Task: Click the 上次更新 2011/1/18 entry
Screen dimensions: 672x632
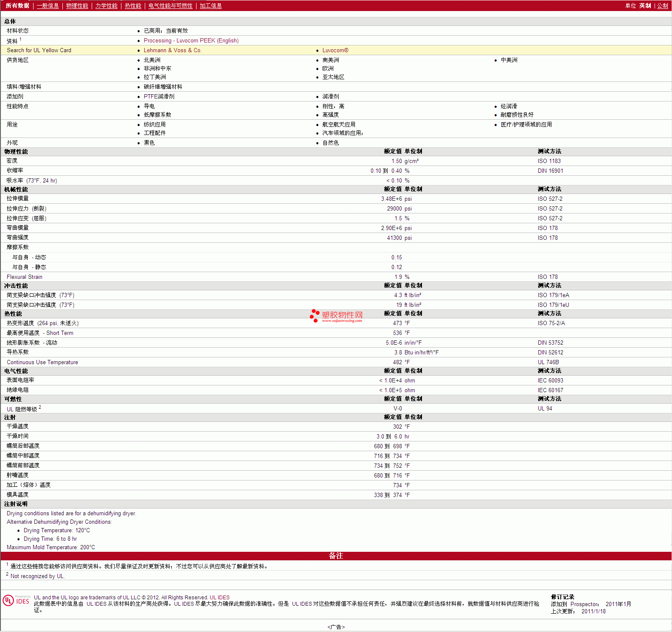Action: point(578,612)
